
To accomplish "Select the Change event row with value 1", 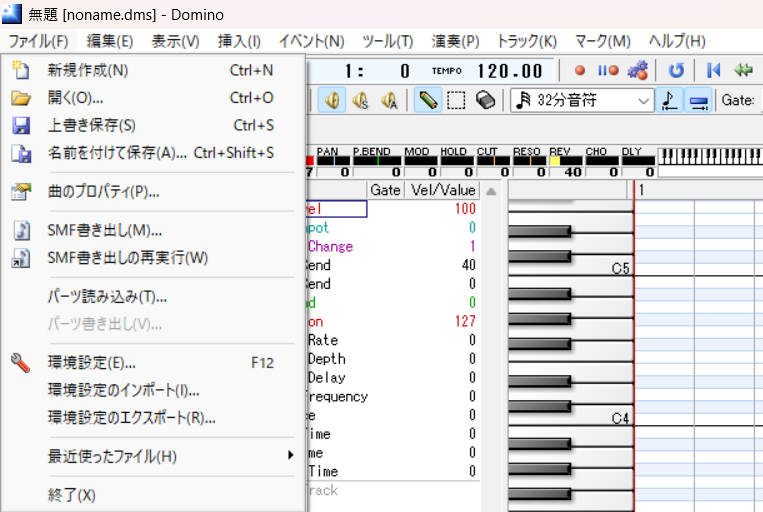I will (x=393, y=246).
